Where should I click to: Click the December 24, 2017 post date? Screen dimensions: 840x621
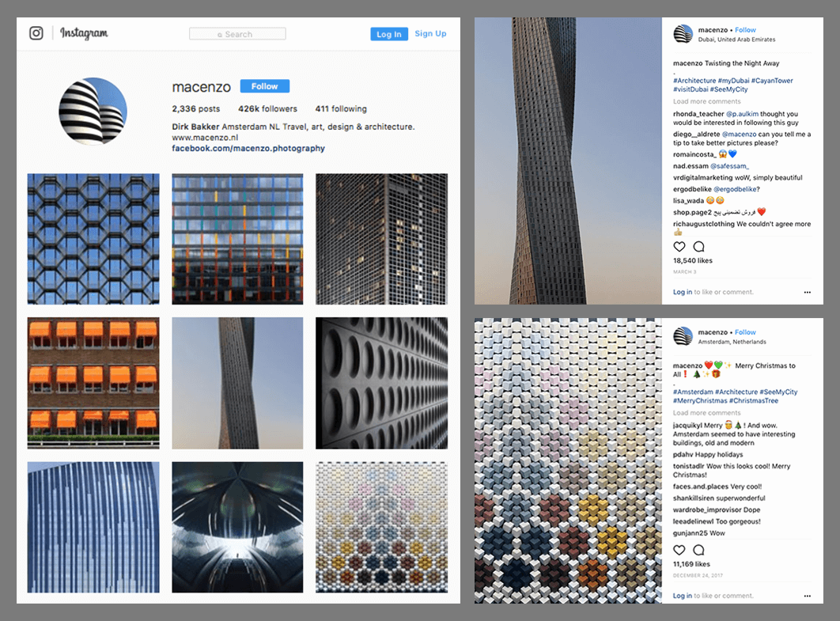click(x=698, y=575)
